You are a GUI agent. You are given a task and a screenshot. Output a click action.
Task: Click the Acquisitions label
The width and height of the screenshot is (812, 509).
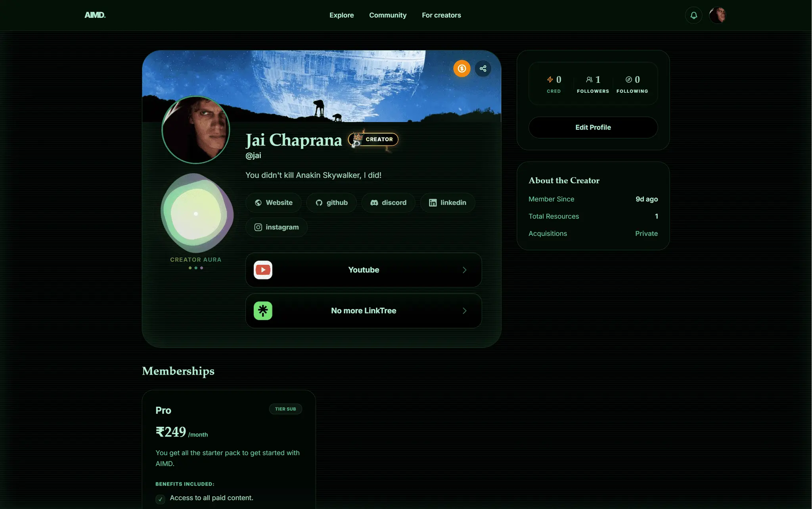click(x=548, y=233)
